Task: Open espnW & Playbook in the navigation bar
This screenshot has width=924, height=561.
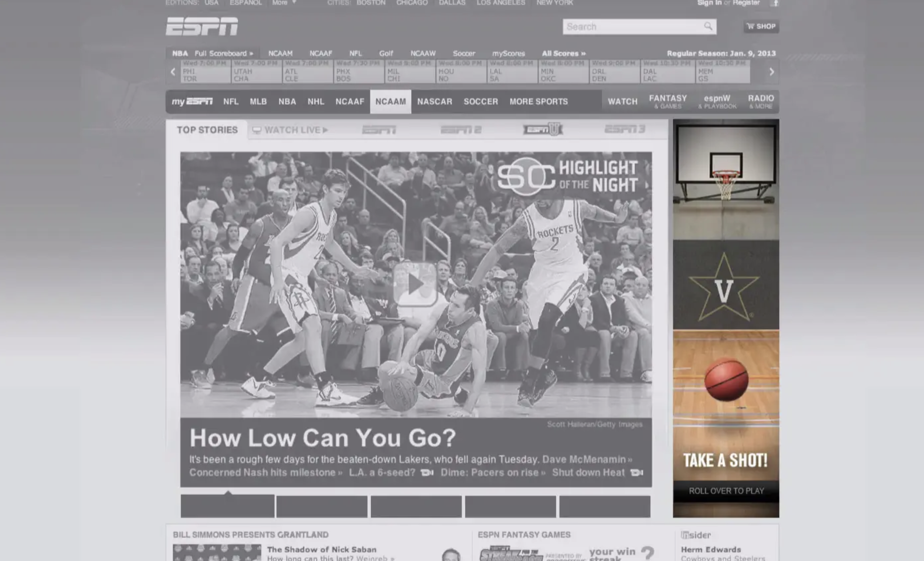Action: pos(717,102)
